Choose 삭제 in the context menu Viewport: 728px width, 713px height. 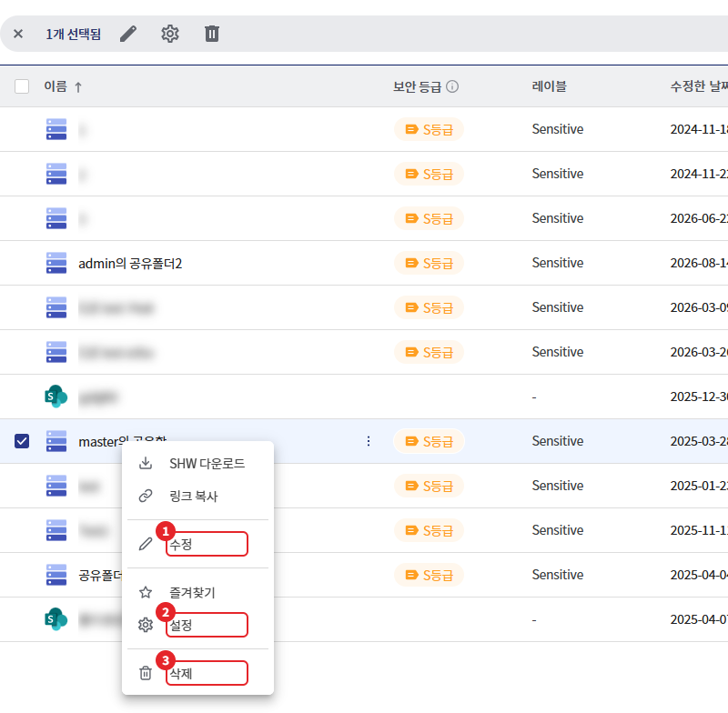coord(180,673)
